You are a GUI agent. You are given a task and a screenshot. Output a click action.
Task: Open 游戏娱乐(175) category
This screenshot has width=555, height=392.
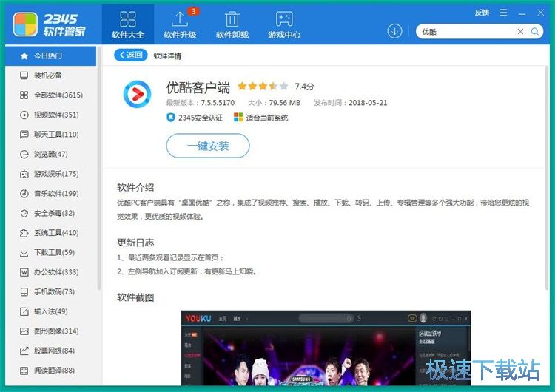(50, 174)
